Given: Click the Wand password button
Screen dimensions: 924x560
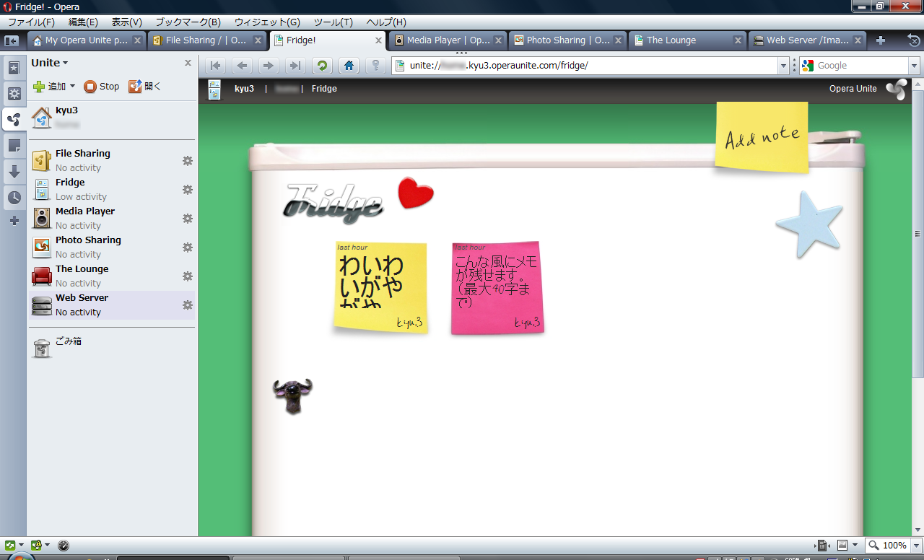Looking at the screenshot, I should coord(375,66).
